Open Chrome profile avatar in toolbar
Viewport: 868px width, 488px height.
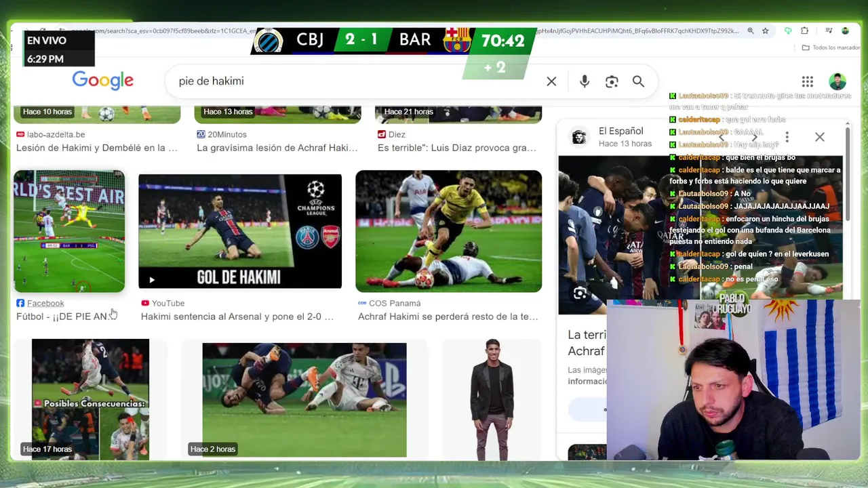tap(846, 31)
